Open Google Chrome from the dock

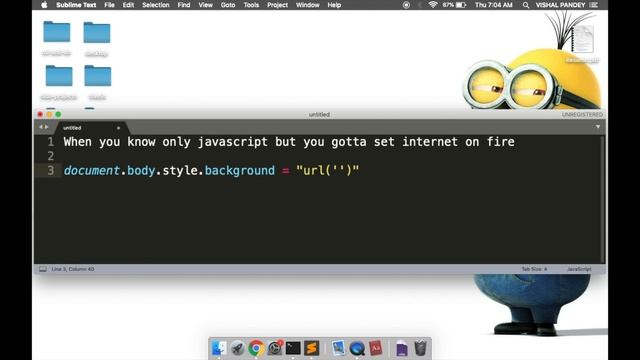(x=256, y=348)
